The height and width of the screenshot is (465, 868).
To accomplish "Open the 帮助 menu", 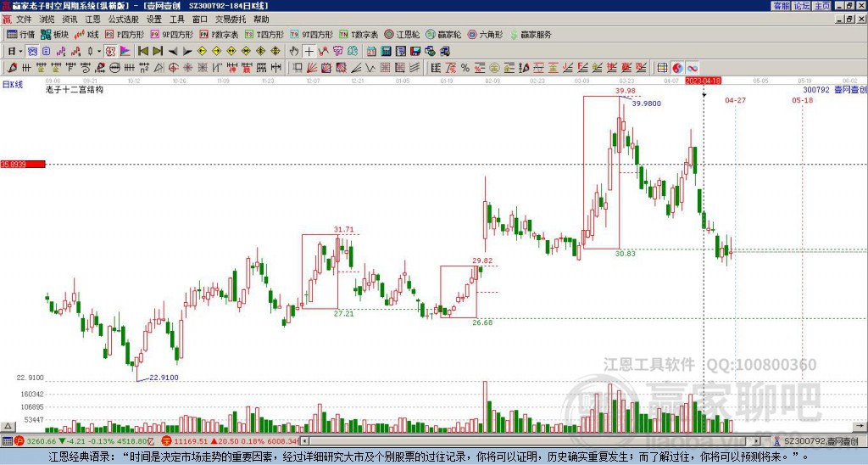I will (x=261, y=20).
